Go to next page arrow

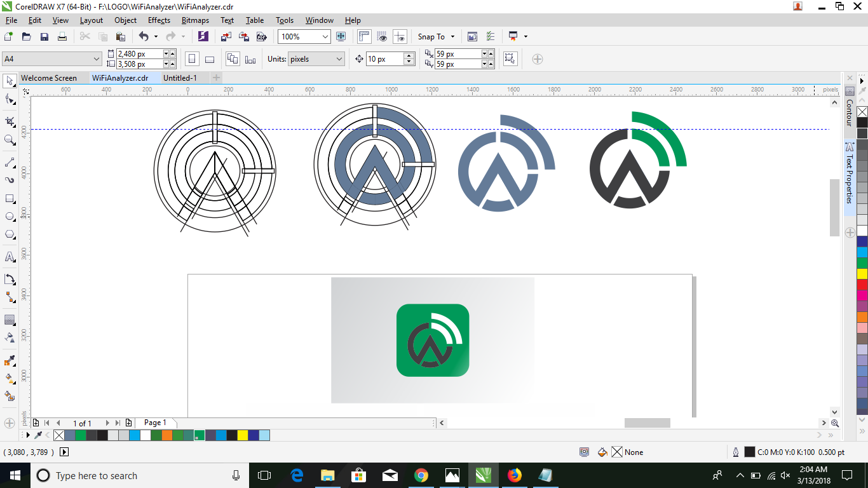(x=107, y=423)
